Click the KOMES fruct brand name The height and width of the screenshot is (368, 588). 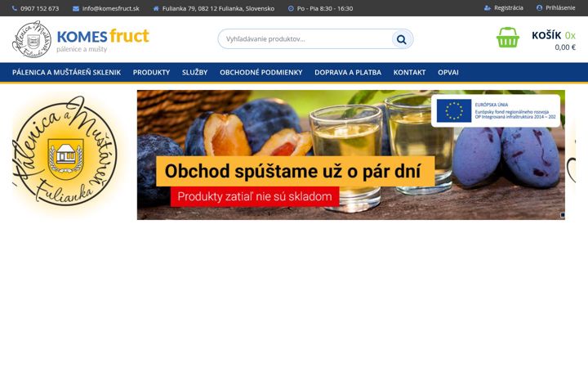[x=103, y=37]
